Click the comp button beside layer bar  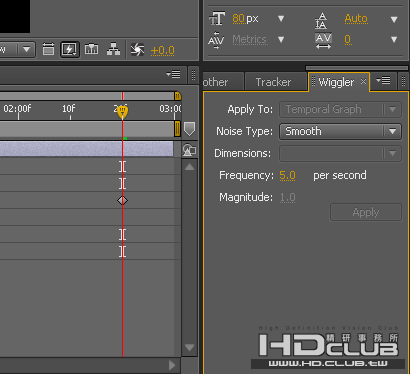(x=189, y=150)
